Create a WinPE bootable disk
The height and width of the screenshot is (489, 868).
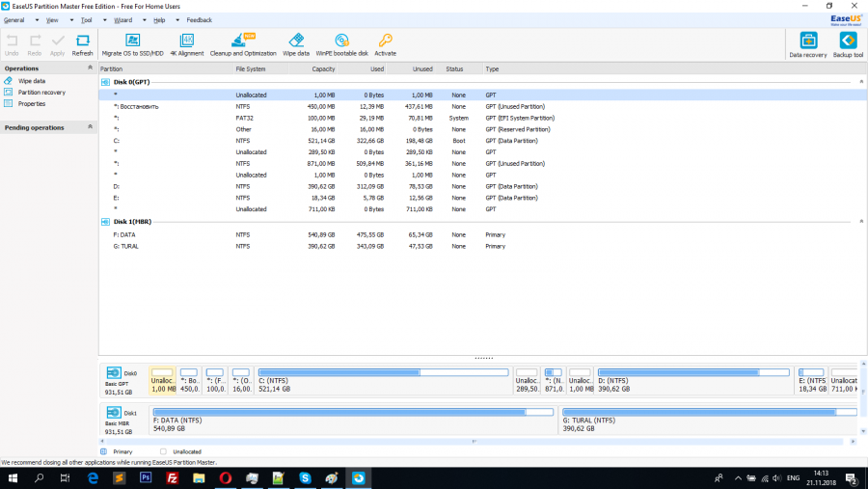[342, 45]
